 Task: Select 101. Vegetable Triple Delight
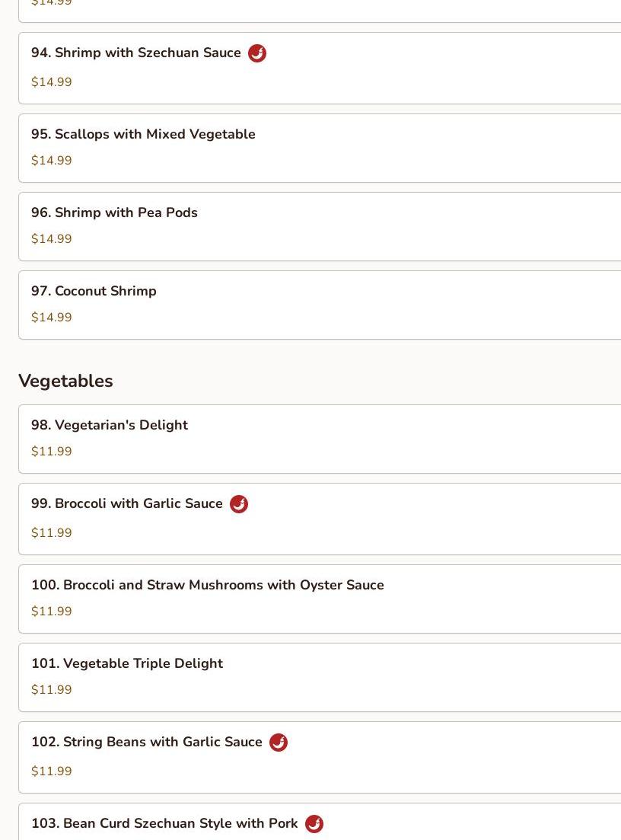127,664
